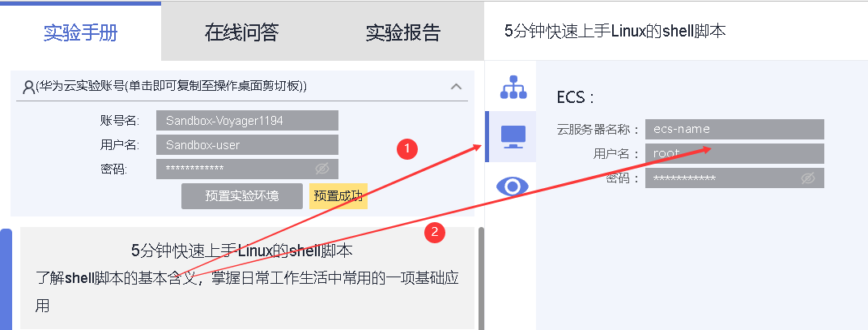Open the 在线问答 tab
This screenshot has width=868, height=330.
coord(241,32)
